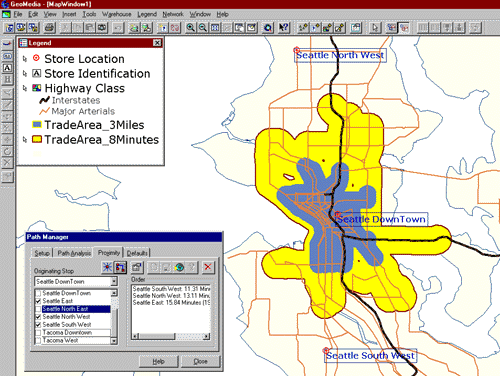This screenshot has height=376, width=500.
Task: Click the Highway Class legend symbol
Action: (x=36, y=88)
